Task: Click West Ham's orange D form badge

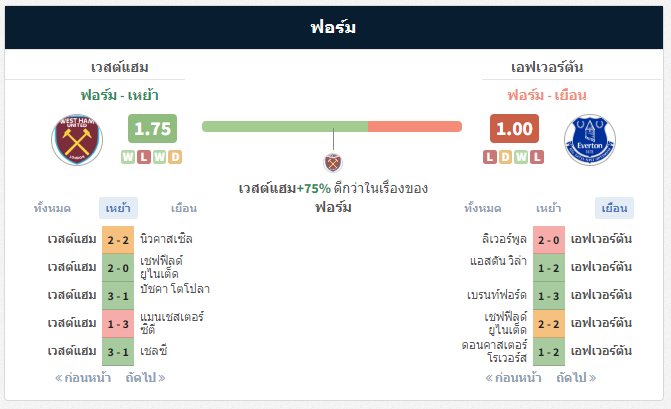Action: 175,157
